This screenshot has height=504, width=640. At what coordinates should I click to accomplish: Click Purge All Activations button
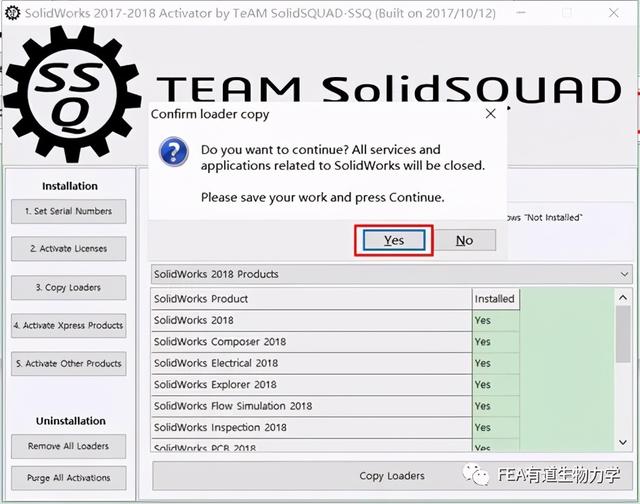tap(69, 478)
